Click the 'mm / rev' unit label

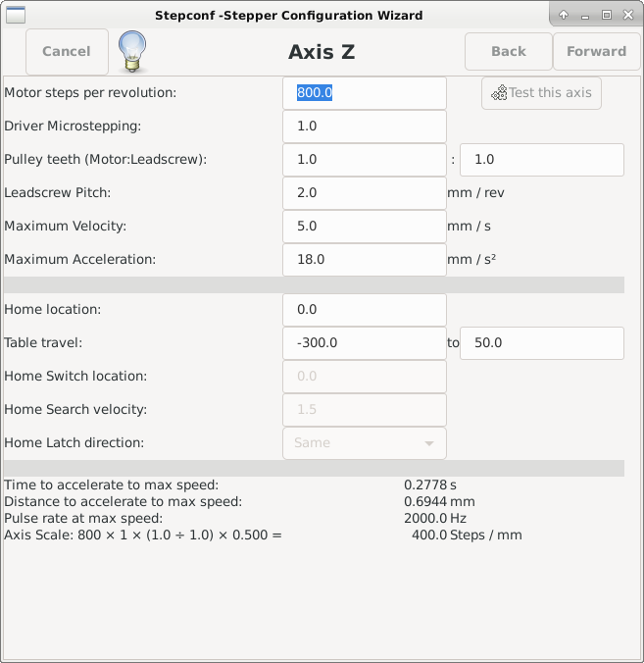tap(475, 193)
